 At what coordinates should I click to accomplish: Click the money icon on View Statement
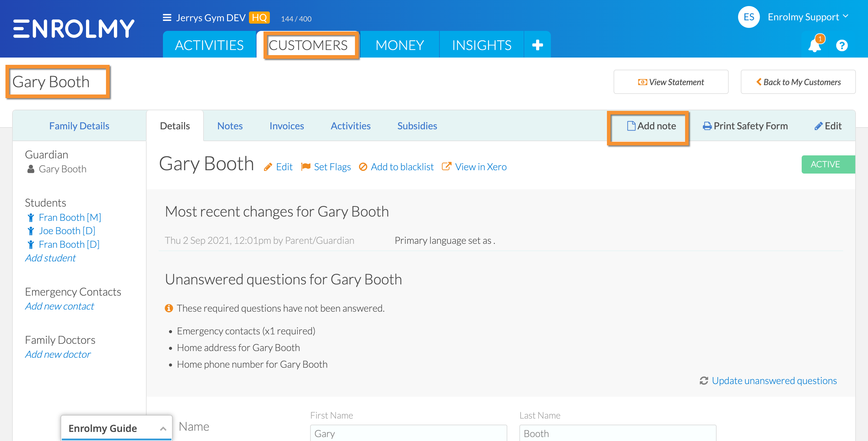(642, 82)
